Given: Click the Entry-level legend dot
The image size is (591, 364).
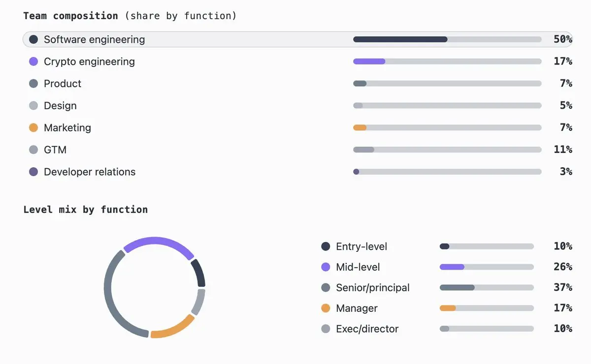Looking at the screenshot, I should tap(326, 246).
